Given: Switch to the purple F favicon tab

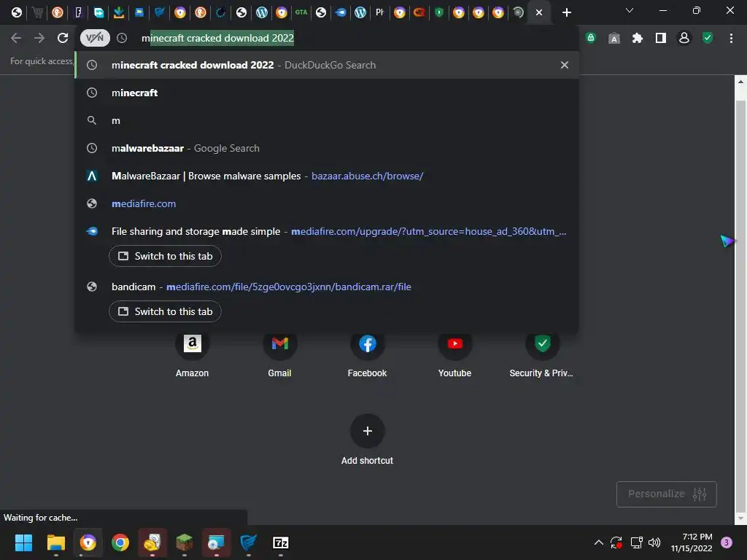Looking at the screenshot, I should pos(78,12).
